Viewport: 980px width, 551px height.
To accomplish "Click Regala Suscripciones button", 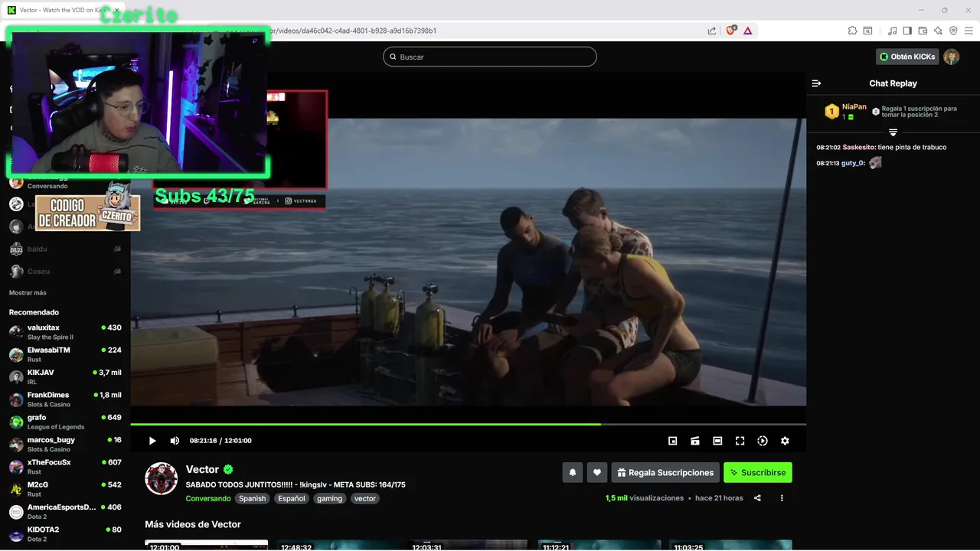I will click(665, 473).
